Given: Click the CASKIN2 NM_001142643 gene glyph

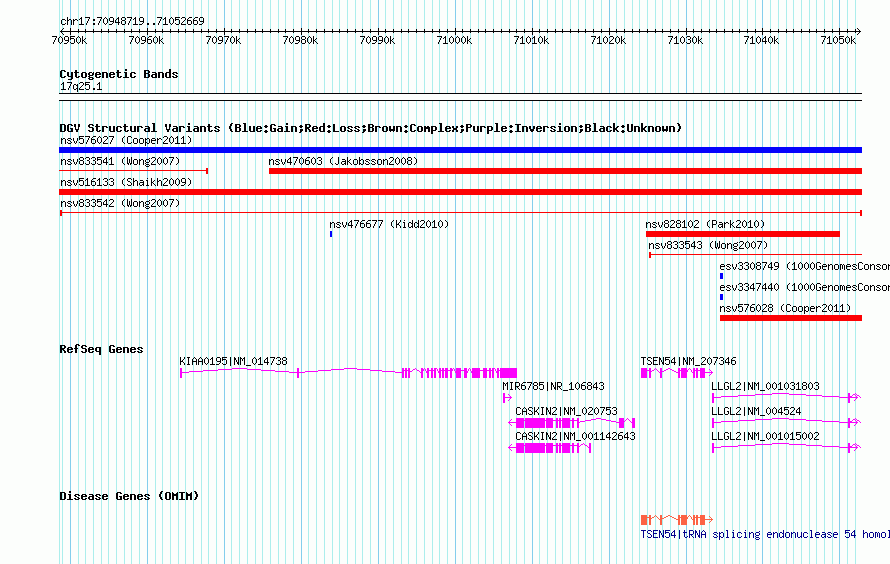Looking at the screenshot, I should click(549, 448).
